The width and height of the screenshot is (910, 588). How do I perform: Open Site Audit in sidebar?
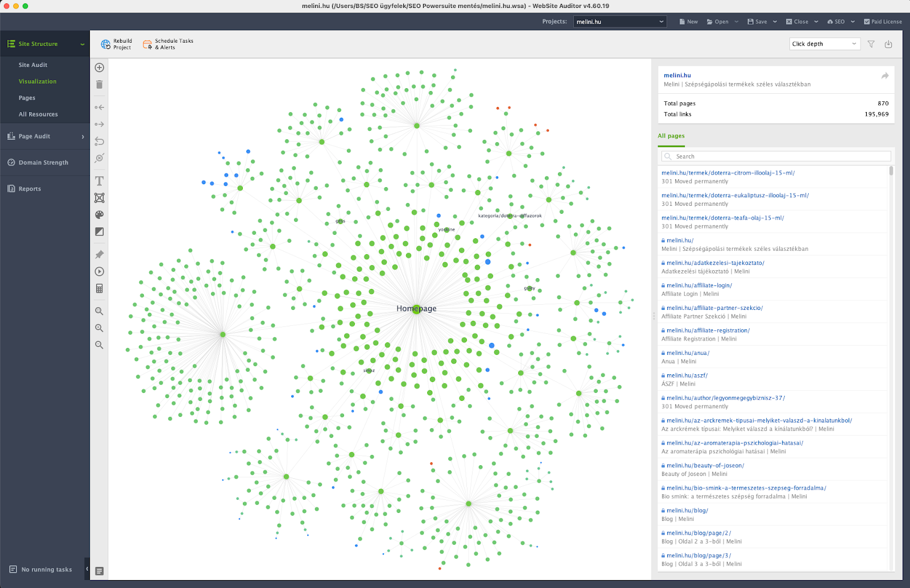click(x=33, y=65)
